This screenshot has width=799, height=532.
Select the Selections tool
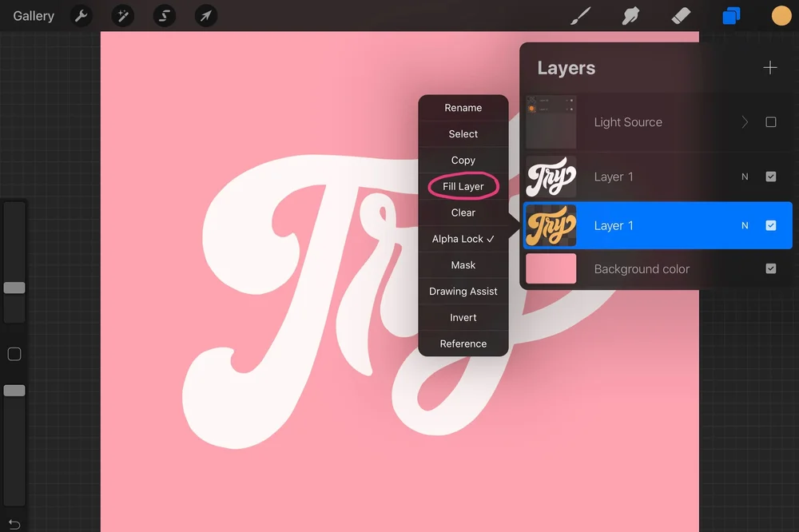164,16
